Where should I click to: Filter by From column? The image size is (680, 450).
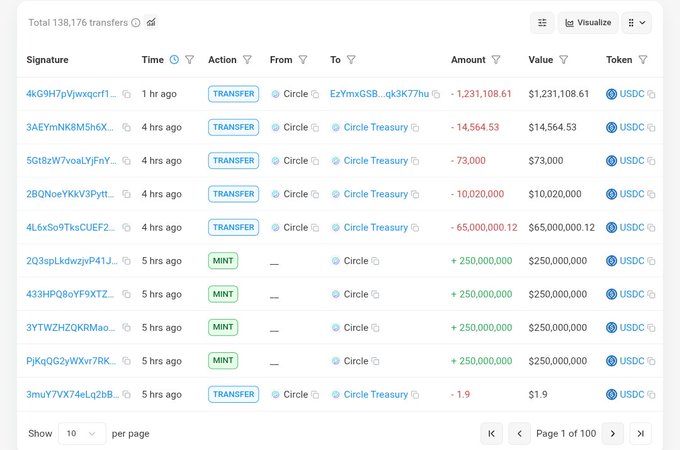pyautogui.click(x=303, y=59)
